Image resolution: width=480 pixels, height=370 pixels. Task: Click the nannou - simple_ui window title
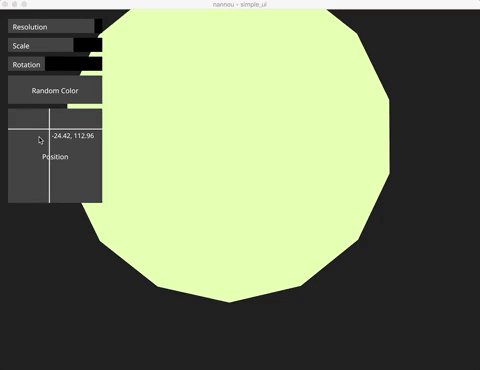click(x=240, y=5)
